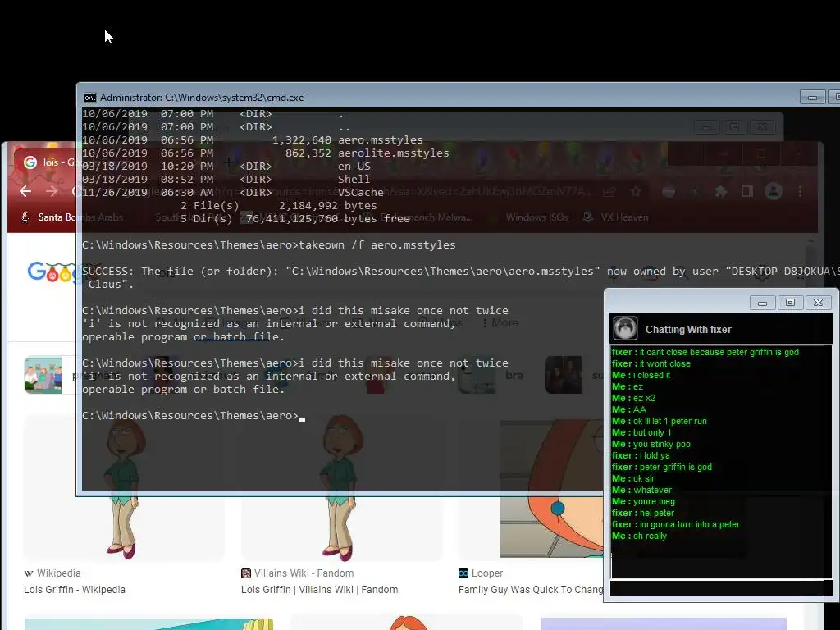840x630 pixels.
Task: Click the Santa Bombs bookmark icon
Action: tap(25, 217)
